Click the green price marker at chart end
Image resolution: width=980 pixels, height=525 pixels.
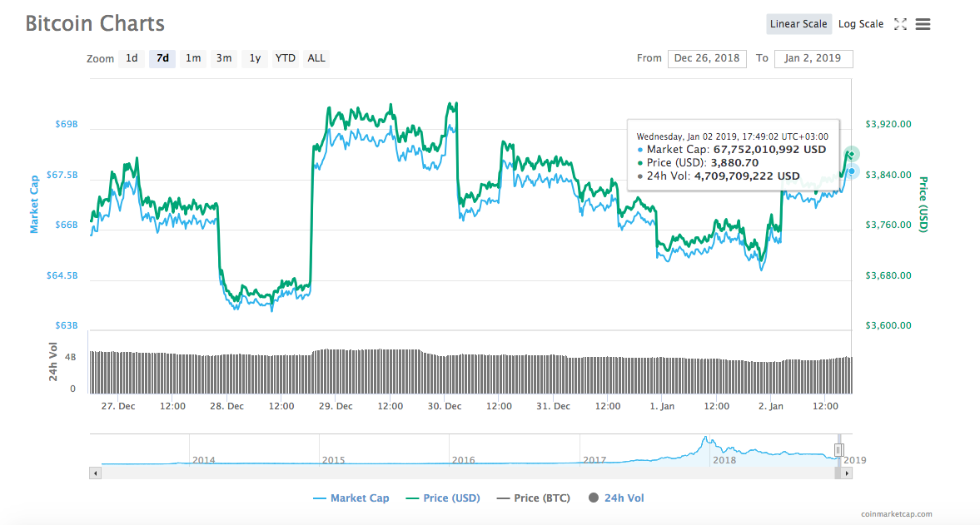pos(851,154)
